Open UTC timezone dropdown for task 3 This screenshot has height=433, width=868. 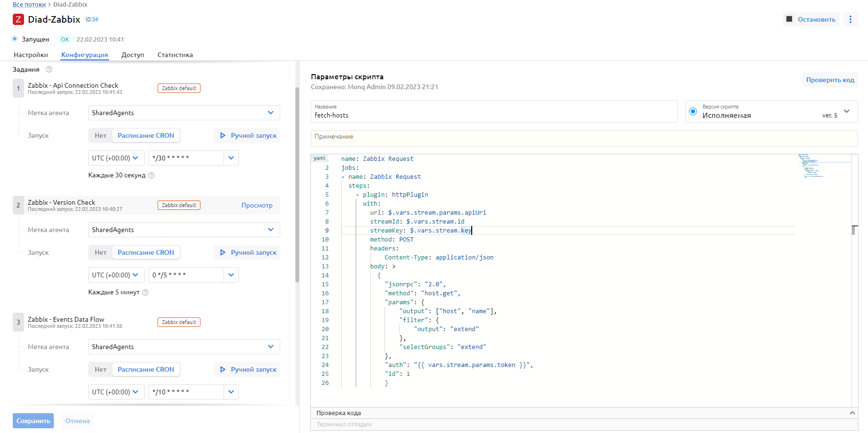[116, 392]
